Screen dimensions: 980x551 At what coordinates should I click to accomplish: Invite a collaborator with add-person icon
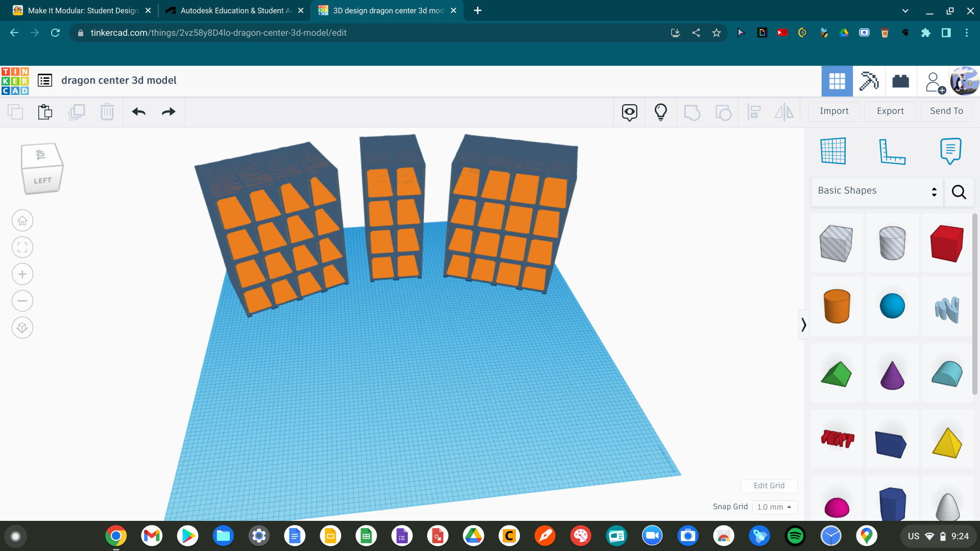tap(935, 82)
